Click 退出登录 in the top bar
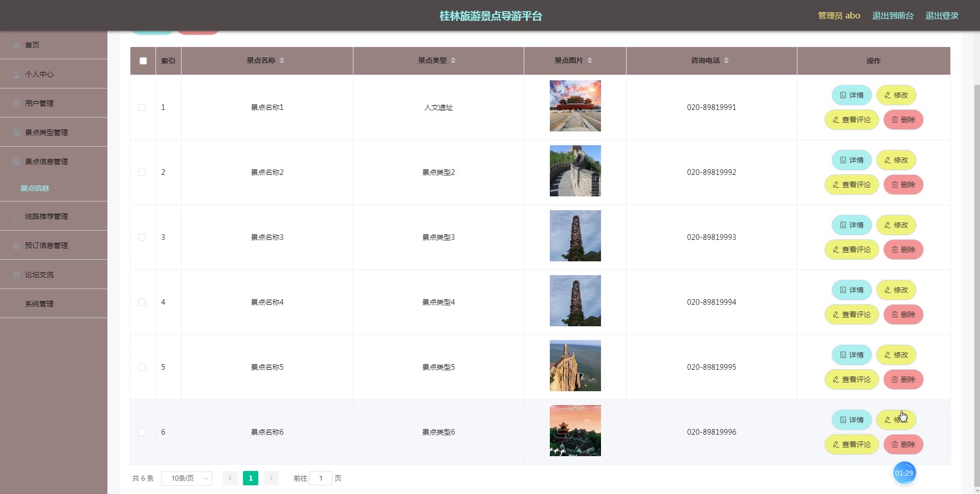Viewport: 980px width, 494px height. [942, 16]
